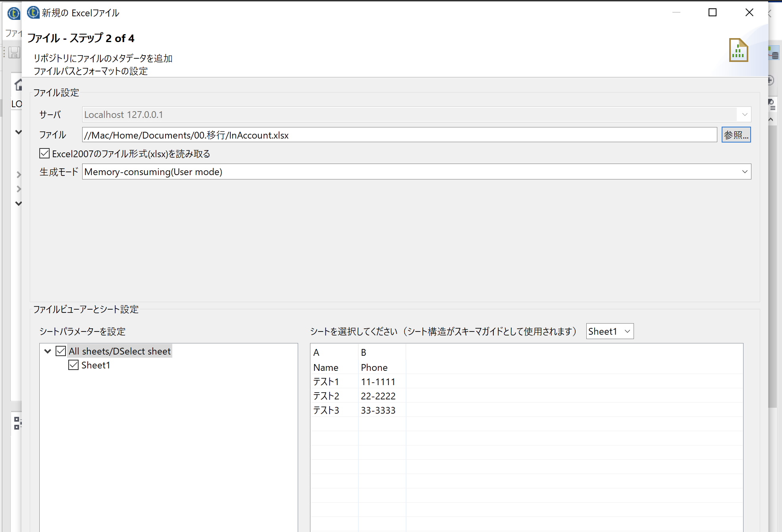Select the home icon in the left sidebar
782x532 pixels.
tap(18, 85)
